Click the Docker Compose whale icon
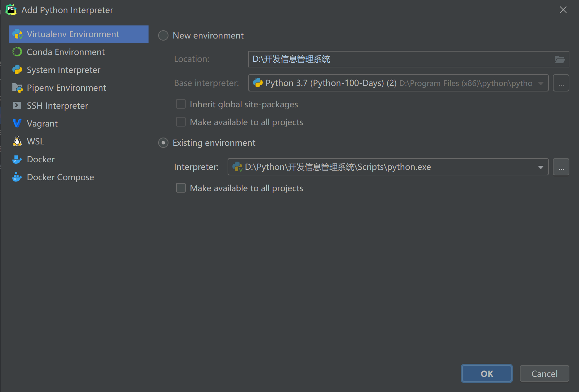This screenshot has height=392, width=579. (17, 177)
